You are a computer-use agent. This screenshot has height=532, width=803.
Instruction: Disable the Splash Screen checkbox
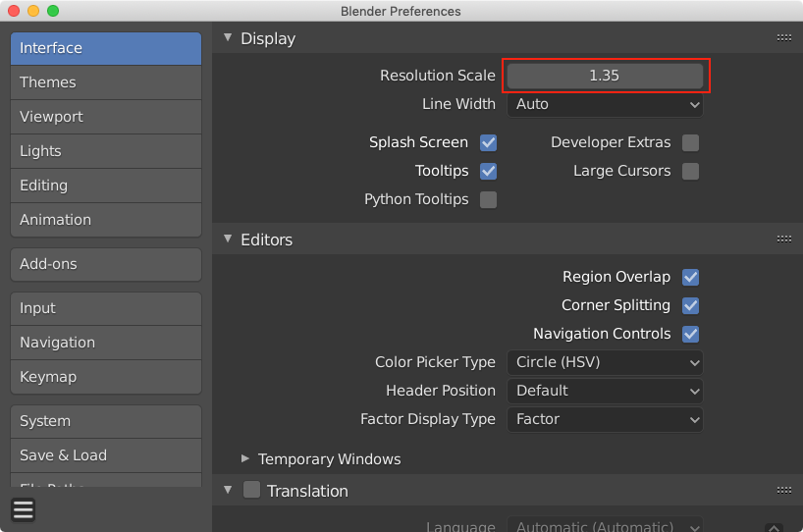pyautogui.click(x=488, y=142)
